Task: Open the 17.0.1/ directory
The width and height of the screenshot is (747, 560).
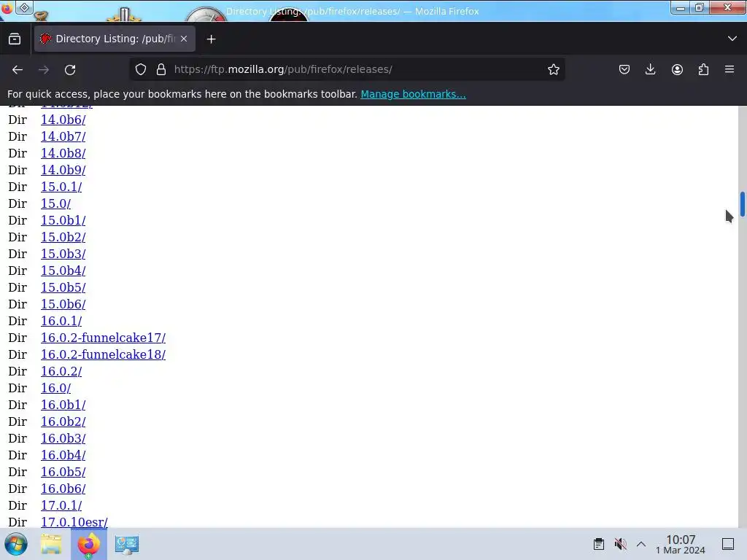Action: click(61, 506)
